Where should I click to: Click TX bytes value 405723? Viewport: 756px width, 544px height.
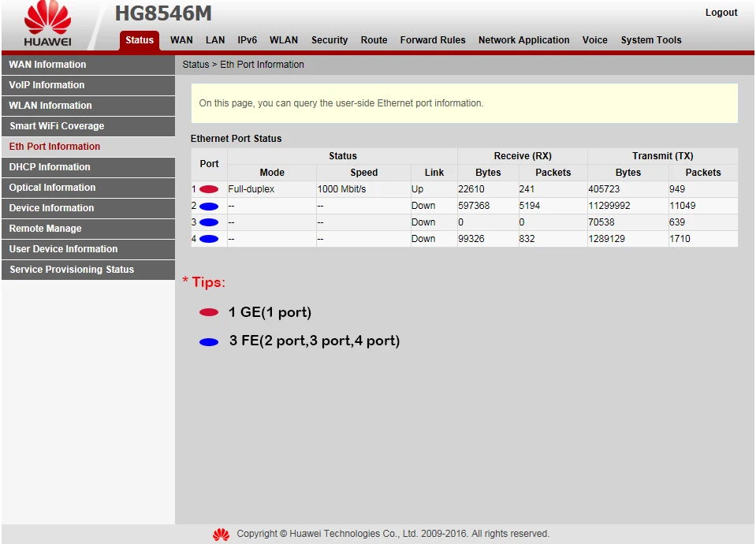click(x=604, y=189)
